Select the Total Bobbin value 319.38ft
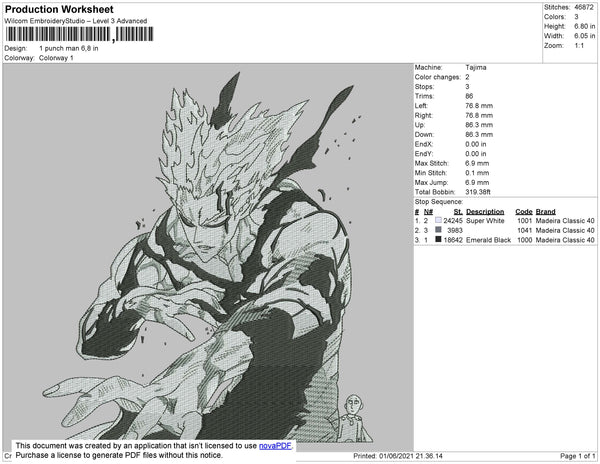 478,192
